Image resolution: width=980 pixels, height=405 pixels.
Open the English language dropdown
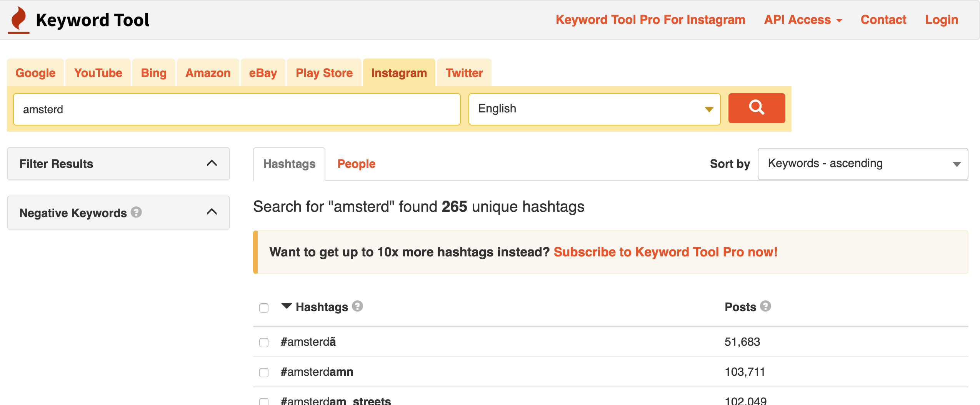click(x=594, y=109)
